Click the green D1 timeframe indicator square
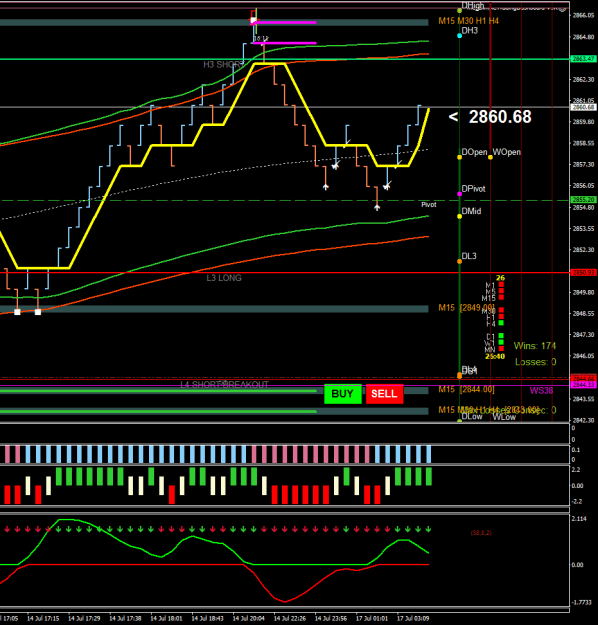 [x=501, y=336]
